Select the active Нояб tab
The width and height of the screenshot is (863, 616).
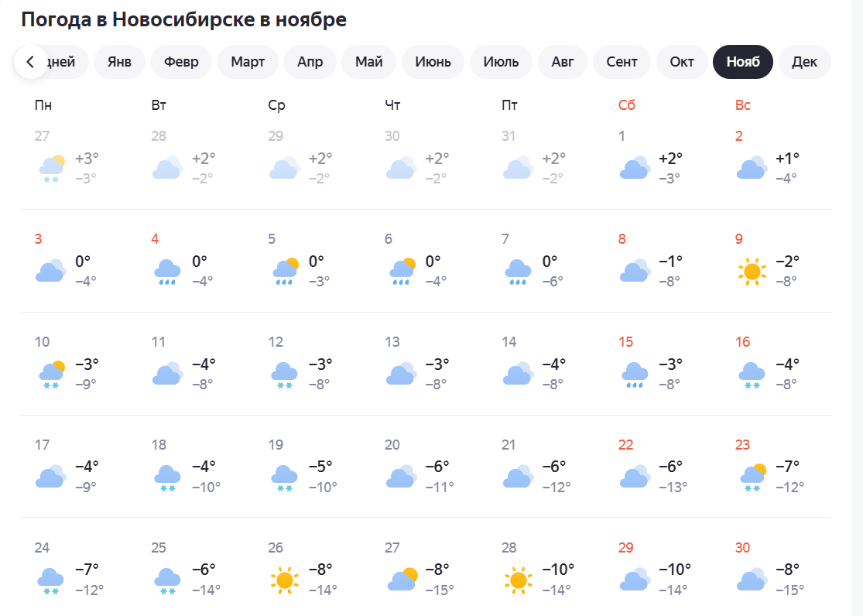click(x=743, y=62)
